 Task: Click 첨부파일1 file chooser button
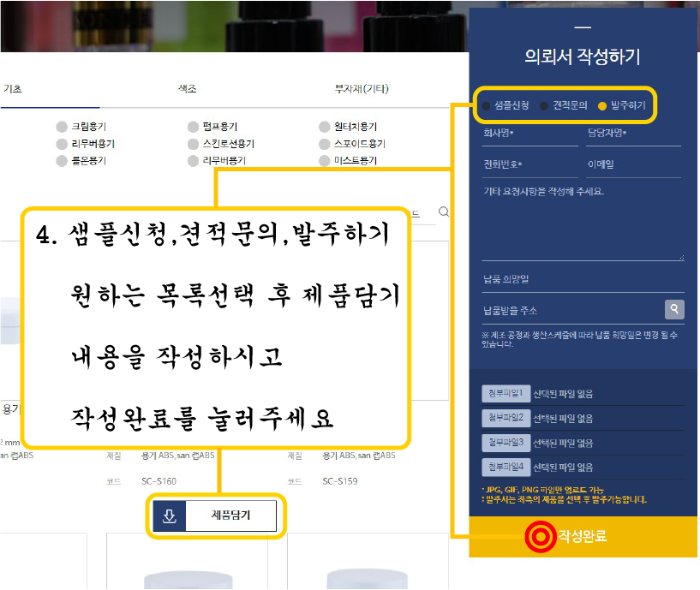tap(506, 394)
